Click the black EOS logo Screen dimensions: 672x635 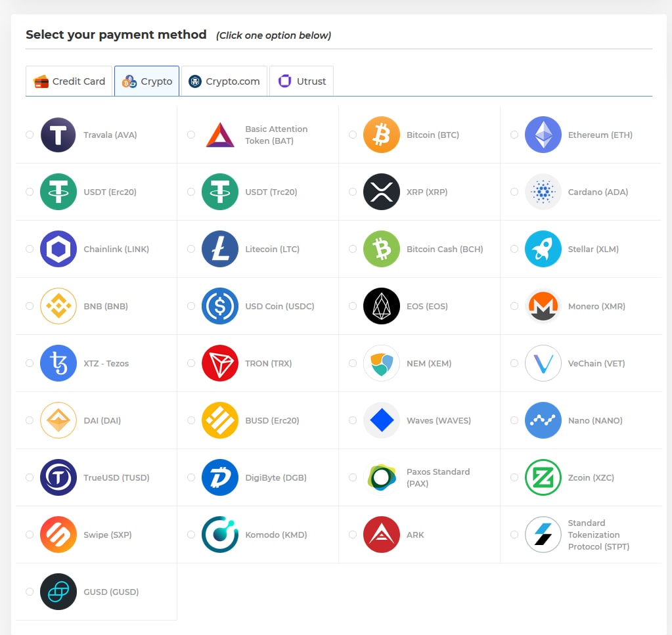[x=382, y=306]
